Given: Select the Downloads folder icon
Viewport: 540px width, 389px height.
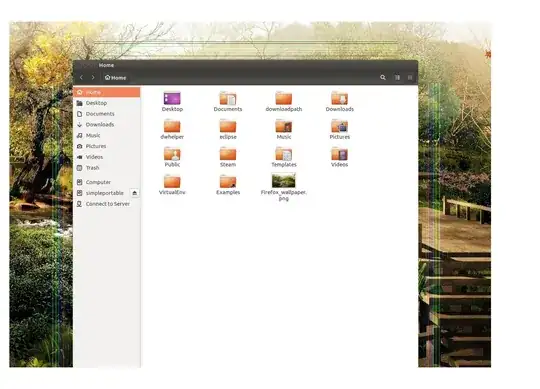Looking at the screenshot, I should (x=339, y=98).
